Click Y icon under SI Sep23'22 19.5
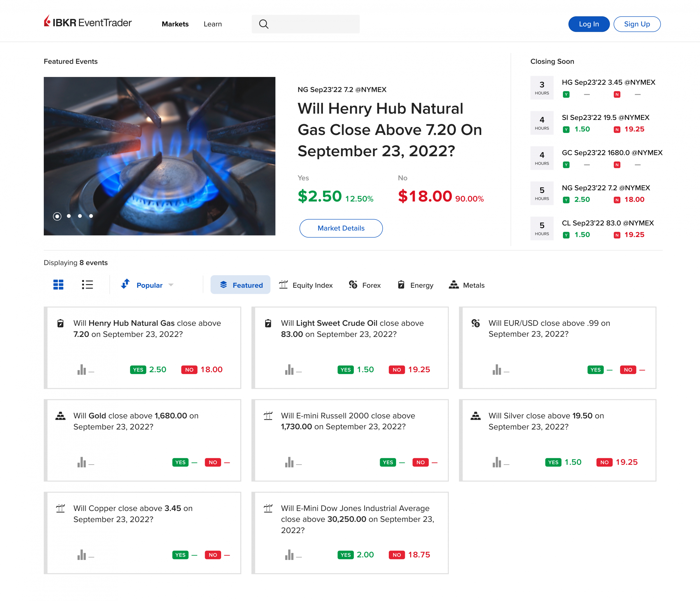 (x=566, y=130)
